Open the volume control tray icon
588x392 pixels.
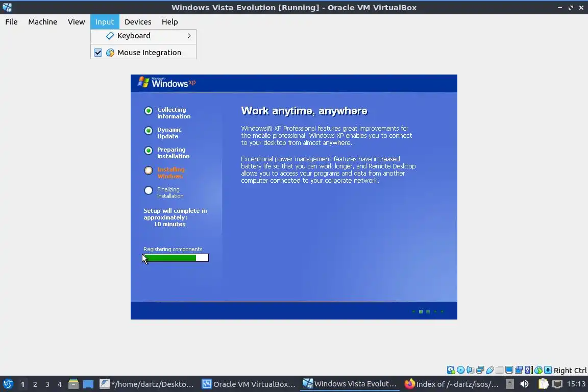[x=524, y=384]
